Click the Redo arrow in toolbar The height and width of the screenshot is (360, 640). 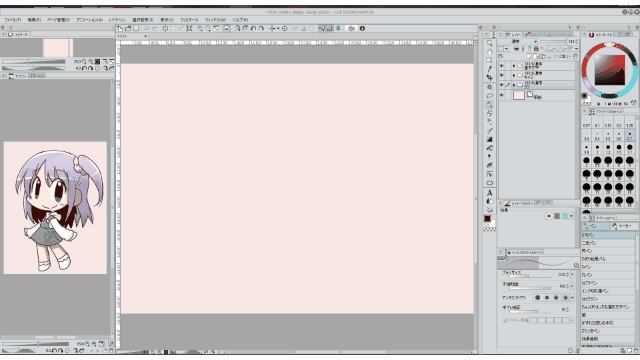(x=155, y=29)
